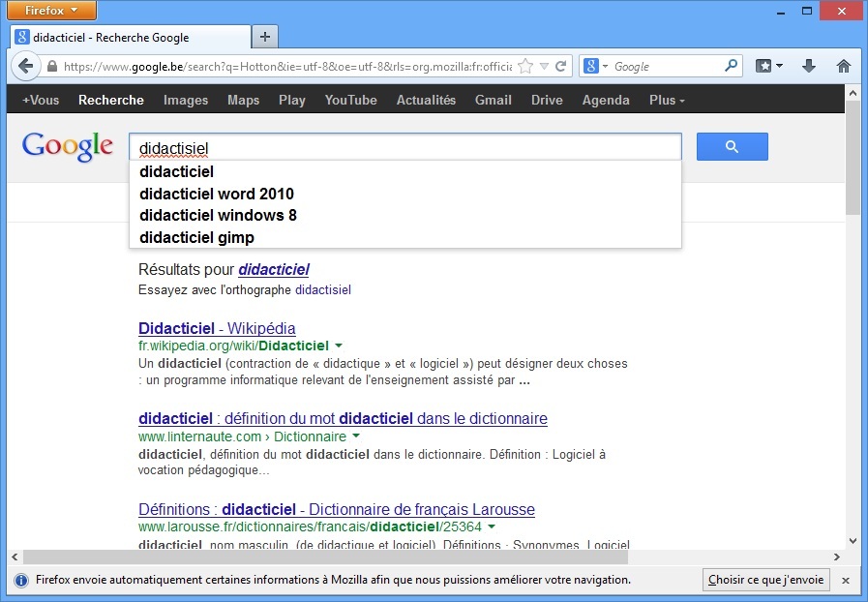Close the Firefox window
868x602 pixels.
point(842,11)
